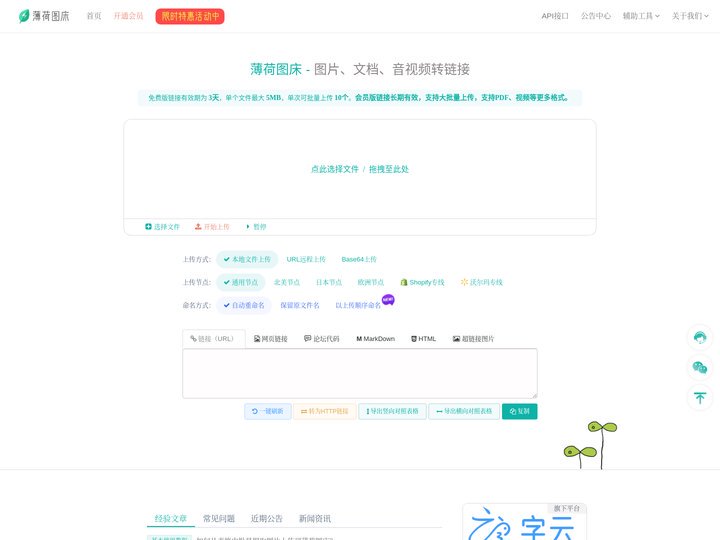
Task: Select the 欧洲节点 upload node
Action: tap(371, 282)
